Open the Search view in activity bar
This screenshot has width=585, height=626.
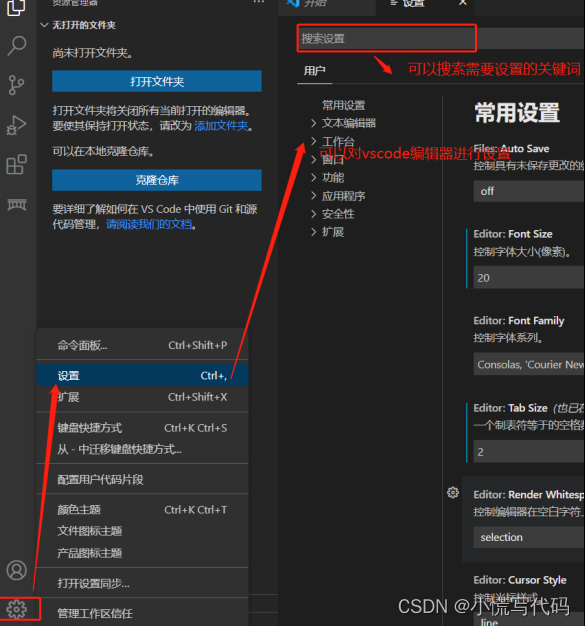coord(17,46)
